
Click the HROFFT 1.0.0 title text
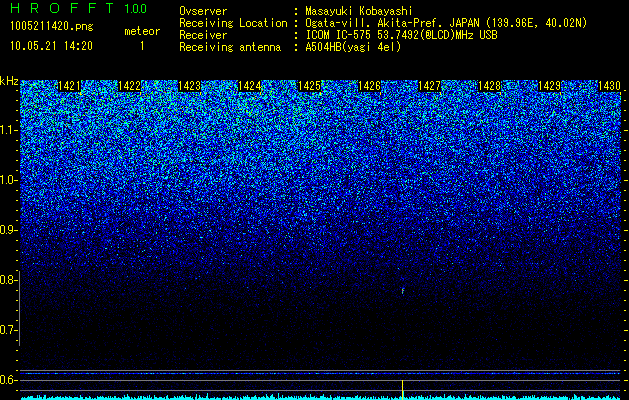click(x=79, y=8)
